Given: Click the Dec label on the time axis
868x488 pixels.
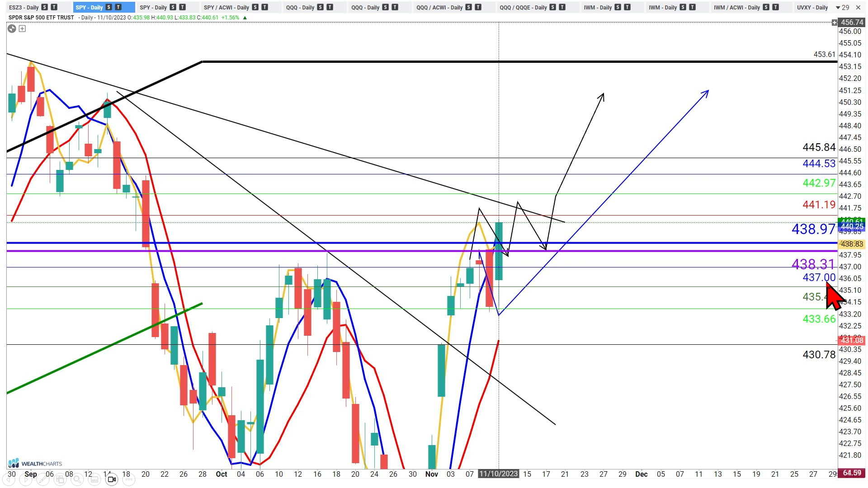Looking at the screenshot, I should tap(641, 474).
